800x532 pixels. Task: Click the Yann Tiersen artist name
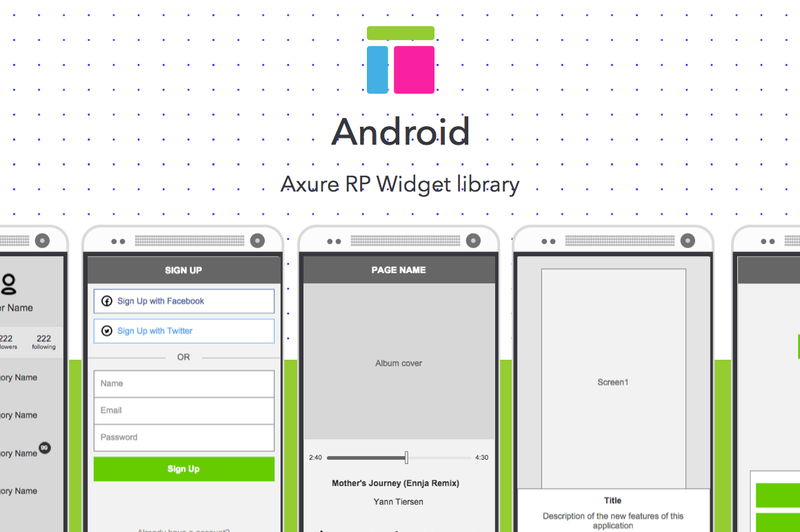[398, 502]
